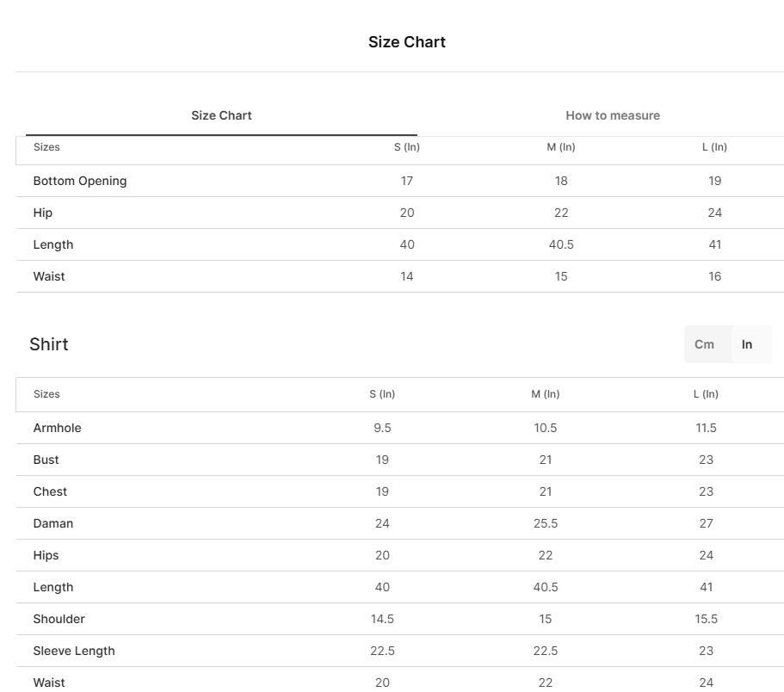Viewport: 784px width, 692px height.
Task: Click the Shirt section heading
Action: click(x=48, y=344)
